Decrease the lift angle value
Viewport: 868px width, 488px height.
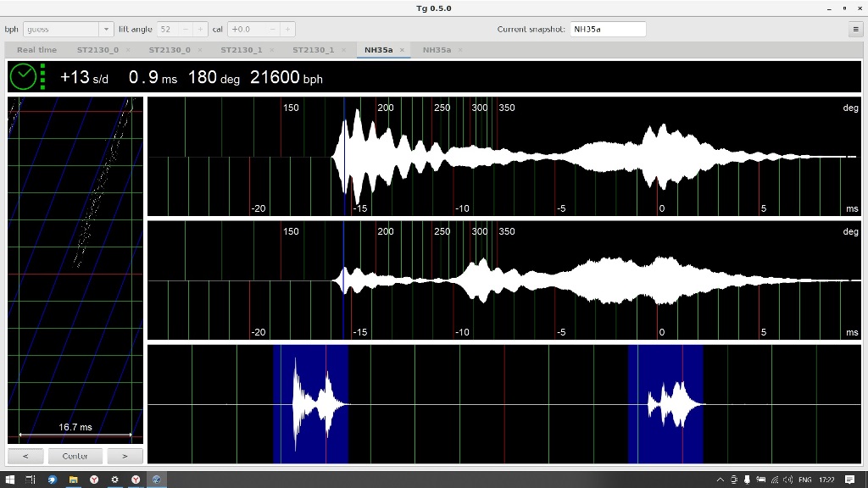tap(186, 29)
